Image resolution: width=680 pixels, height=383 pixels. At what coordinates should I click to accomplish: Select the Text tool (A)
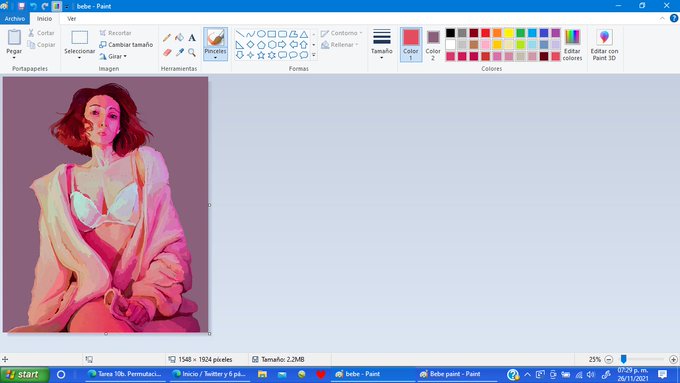pyautogui.click(x=192, y=38)
